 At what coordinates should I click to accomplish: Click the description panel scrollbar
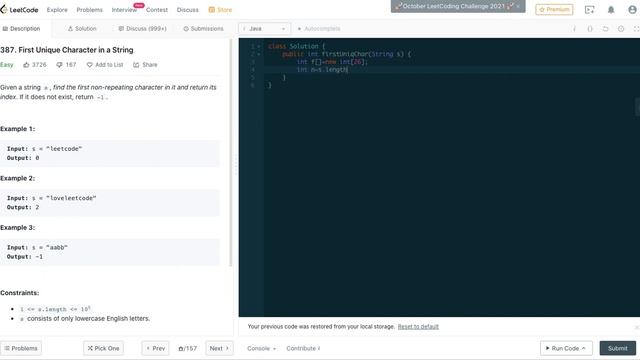[231, 152]
